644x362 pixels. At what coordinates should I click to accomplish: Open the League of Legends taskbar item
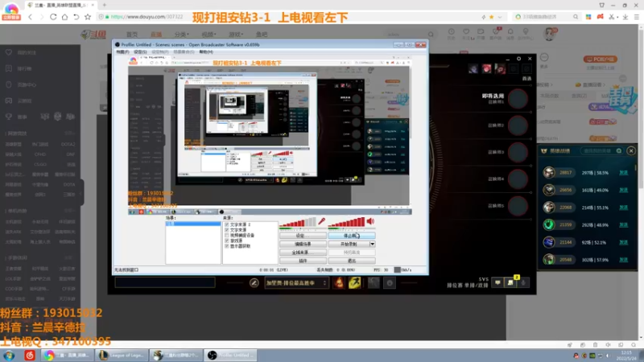click(x=122, y=356)
